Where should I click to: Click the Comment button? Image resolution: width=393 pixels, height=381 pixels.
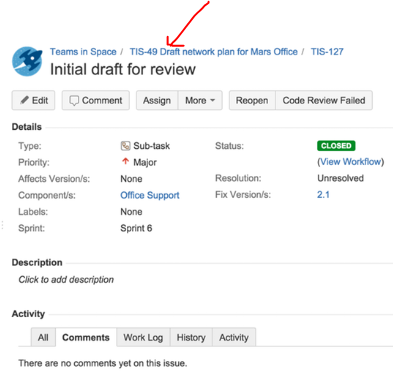click(x=96, y=100)
